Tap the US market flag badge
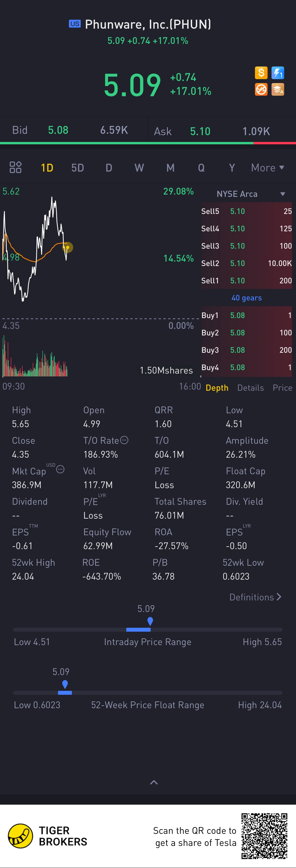 75,24
